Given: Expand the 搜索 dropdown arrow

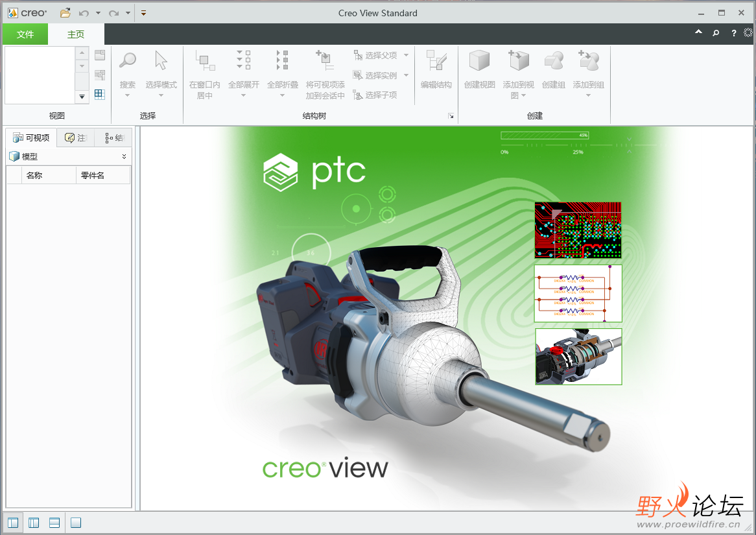Looking at the screenshot, I should (x=127, y=95).
